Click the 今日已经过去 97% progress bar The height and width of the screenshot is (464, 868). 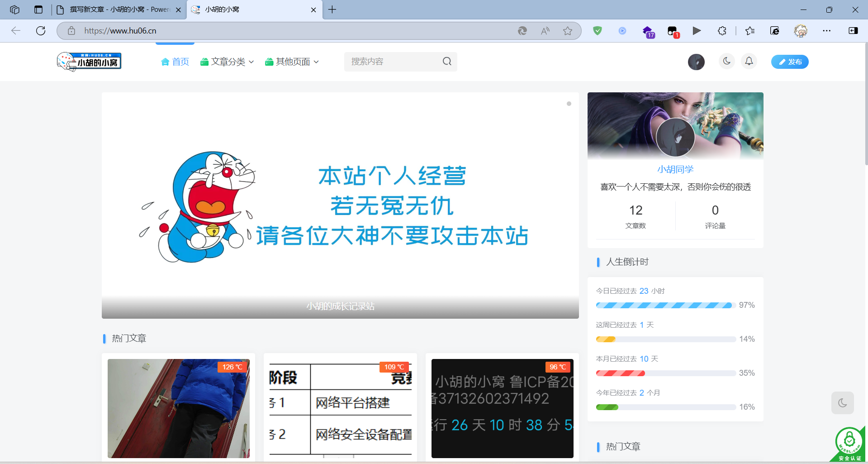click(666, 305)
